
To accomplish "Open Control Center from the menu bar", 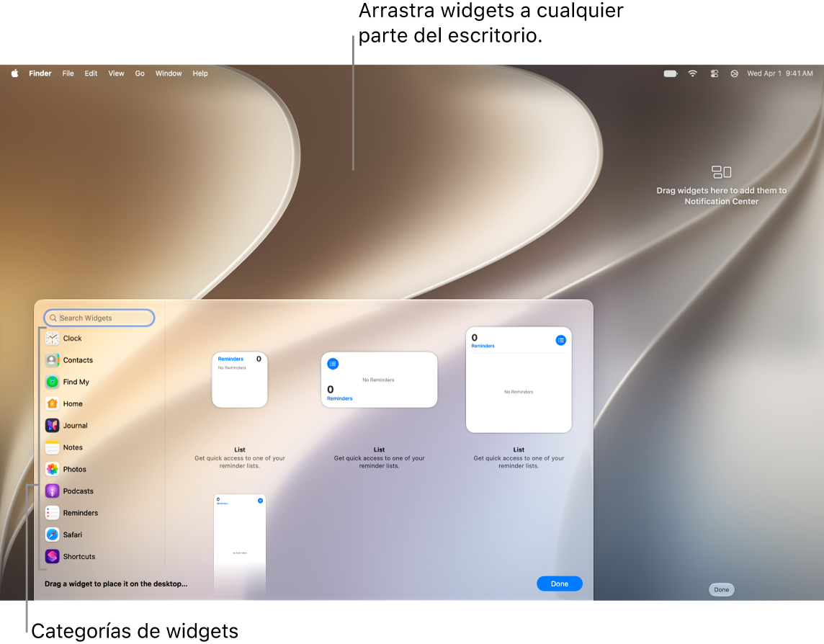I will tap(715, 73).
